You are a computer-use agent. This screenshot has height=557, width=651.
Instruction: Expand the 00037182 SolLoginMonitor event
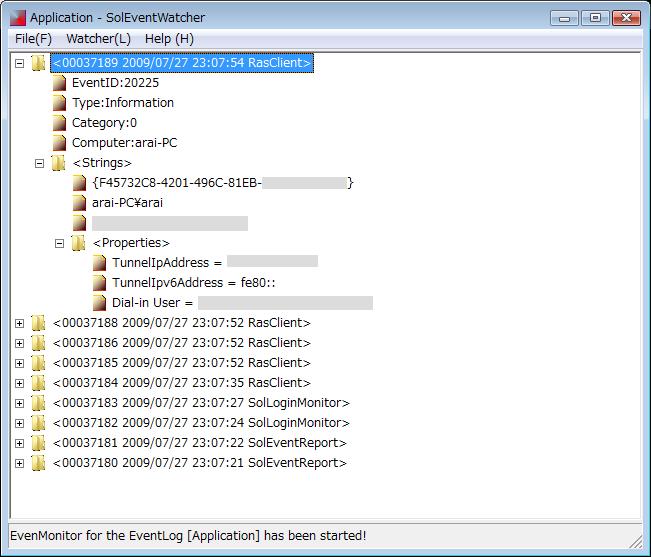point(20,423)
